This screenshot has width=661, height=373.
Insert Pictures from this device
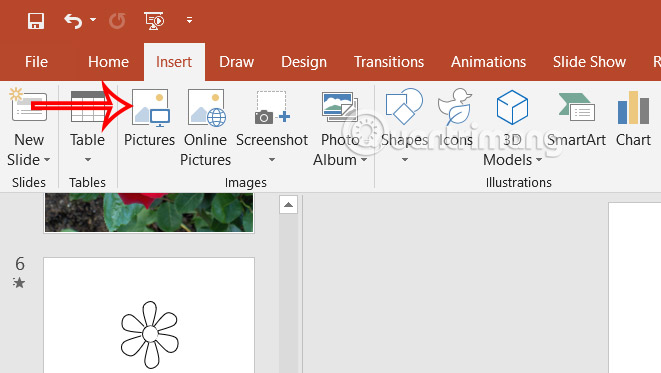tap(150, 118)
